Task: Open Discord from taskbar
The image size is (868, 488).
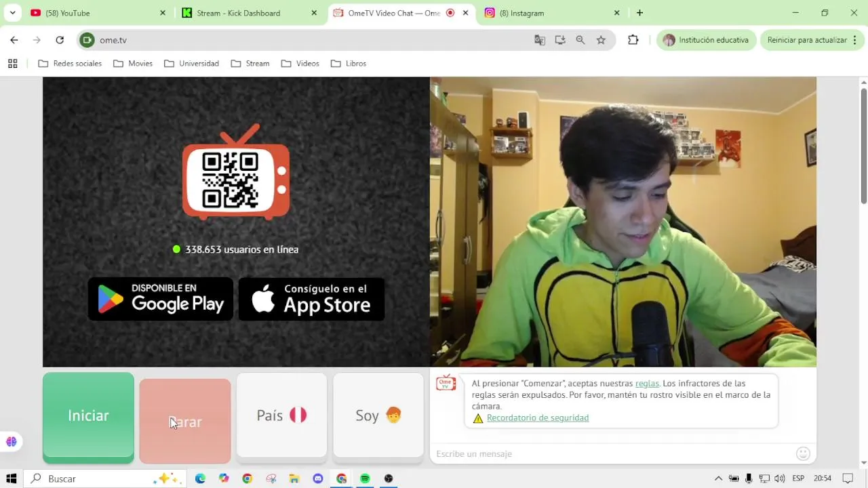Action: tap(318, 479)
